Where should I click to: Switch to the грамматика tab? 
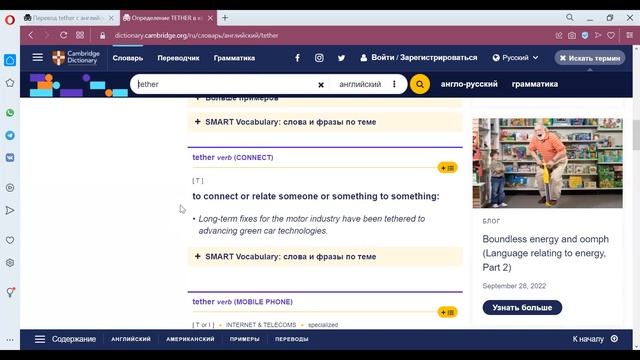click(535, 84)
